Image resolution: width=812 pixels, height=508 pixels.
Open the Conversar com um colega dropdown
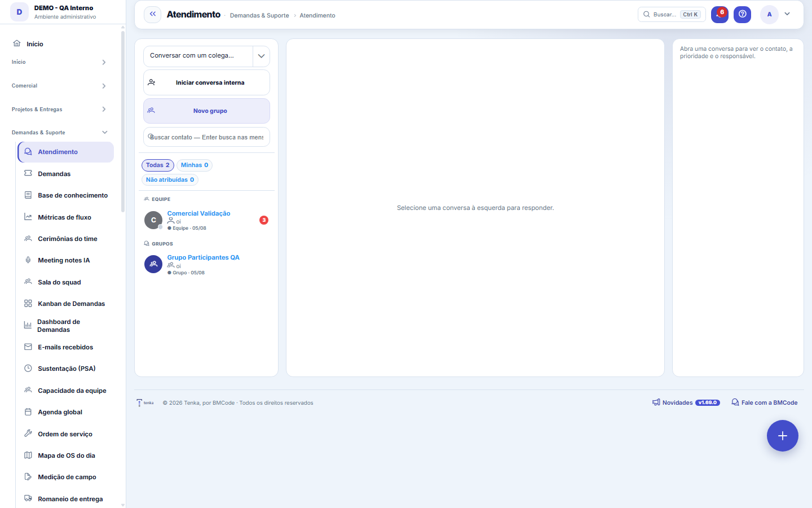pos(206,56)
